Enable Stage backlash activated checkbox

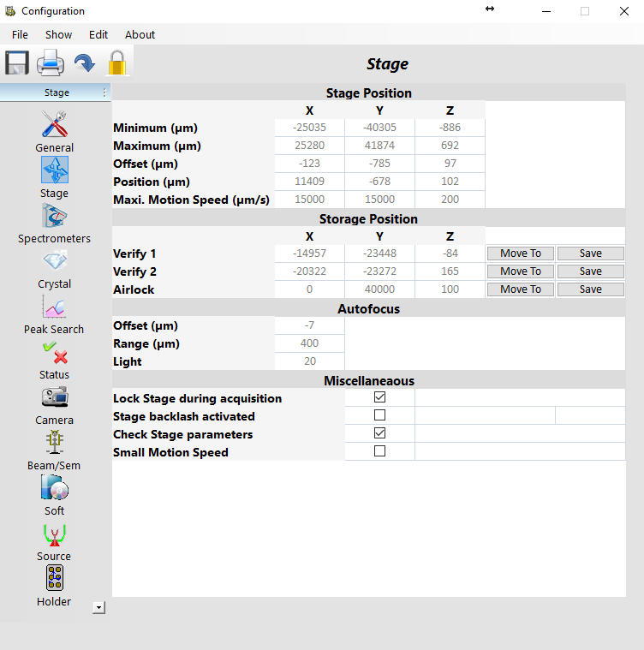[379, 415]
